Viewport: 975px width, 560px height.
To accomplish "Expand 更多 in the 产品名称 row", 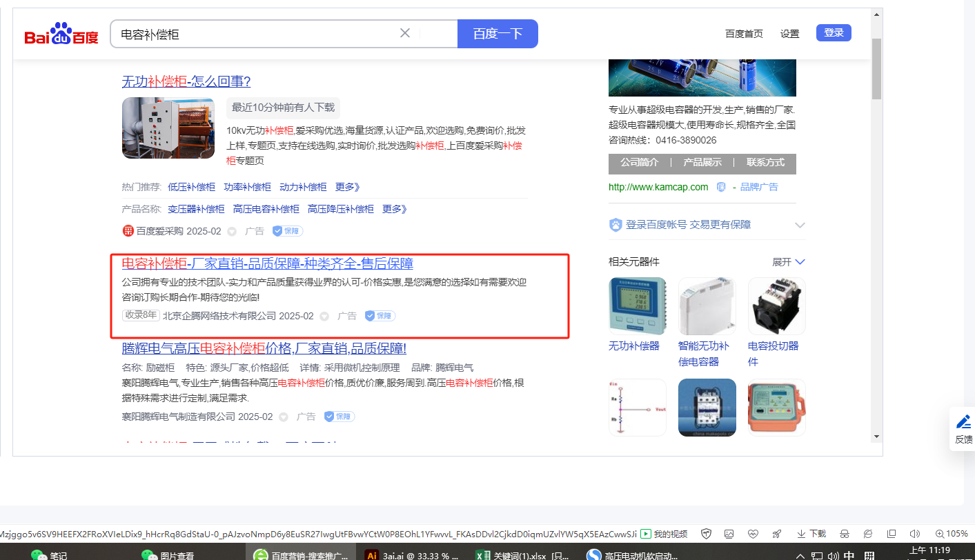I will [x=395, y=209].
